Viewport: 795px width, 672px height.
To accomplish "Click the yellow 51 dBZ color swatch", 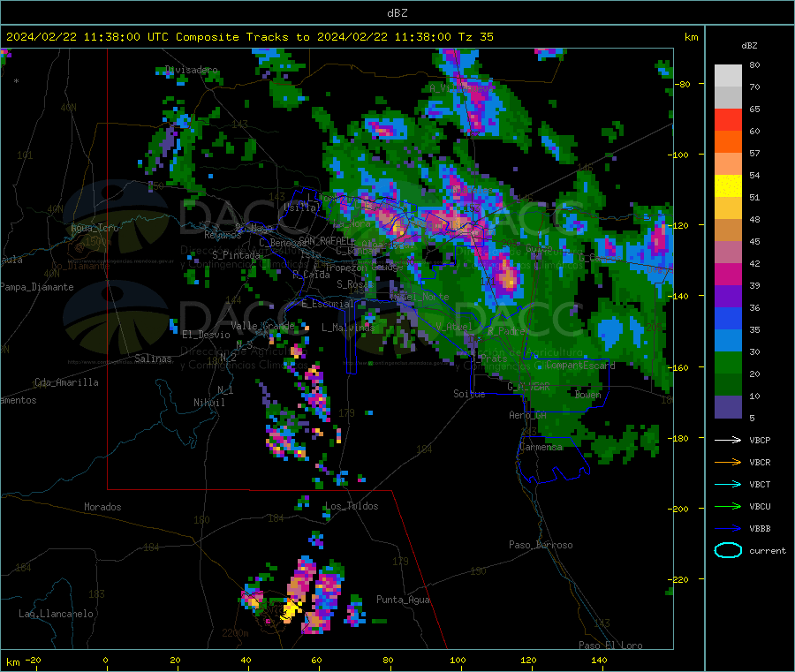I will 728,186.
